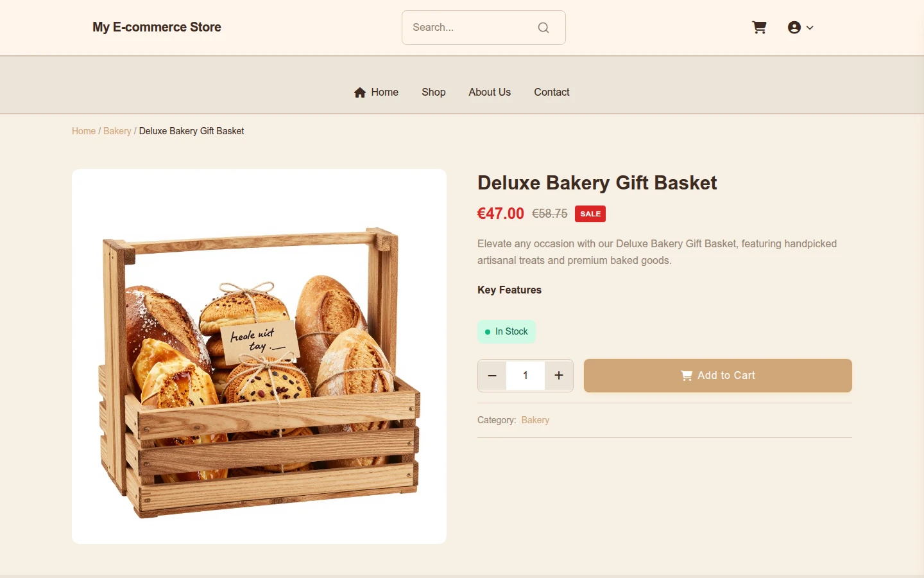Click the Bakery breadcrumb link
The height and width of the screenshot is (578, 924).
pyautogui.click(x=117, y=131)
